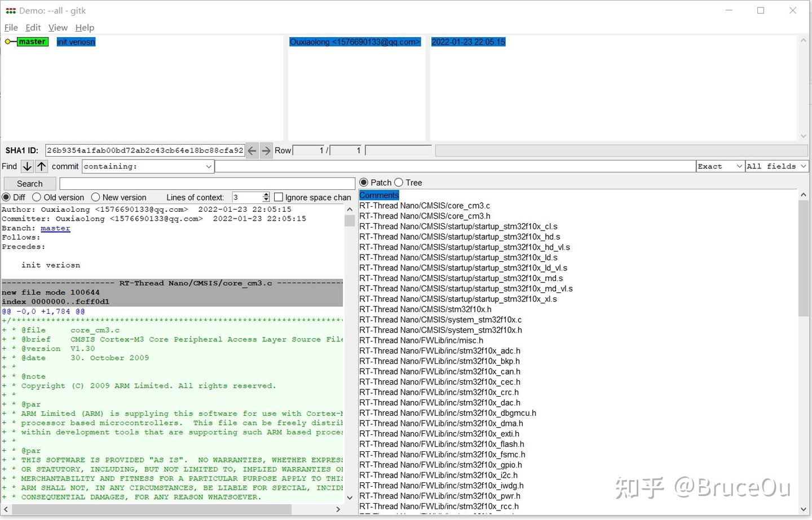The height and width of the screenshot is (520, 812).
Task: Click scroll right arrow of diff pane
Action: coord(338,509)
